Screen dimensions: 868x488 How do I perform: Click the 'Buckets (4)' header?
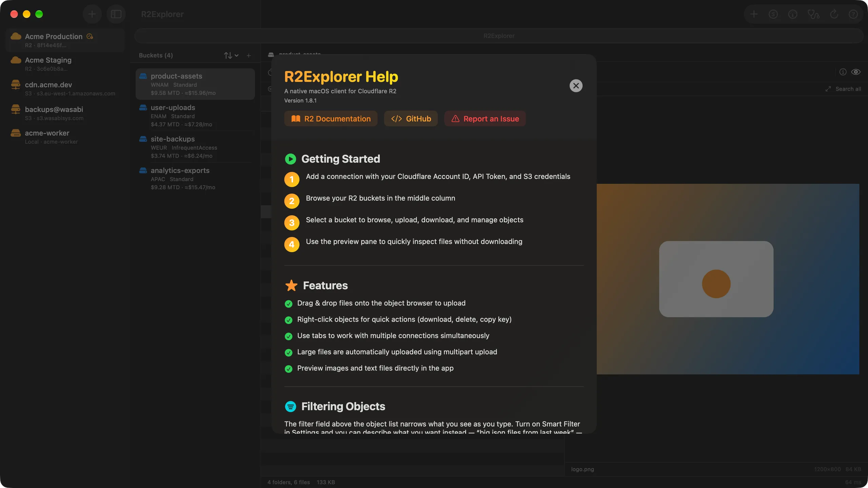(x=156, y=55)
